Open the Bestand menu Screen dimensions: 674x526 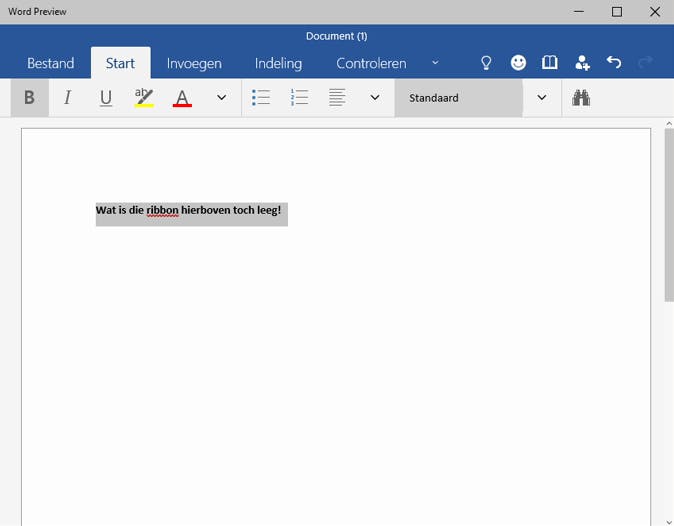pos(50,63)
